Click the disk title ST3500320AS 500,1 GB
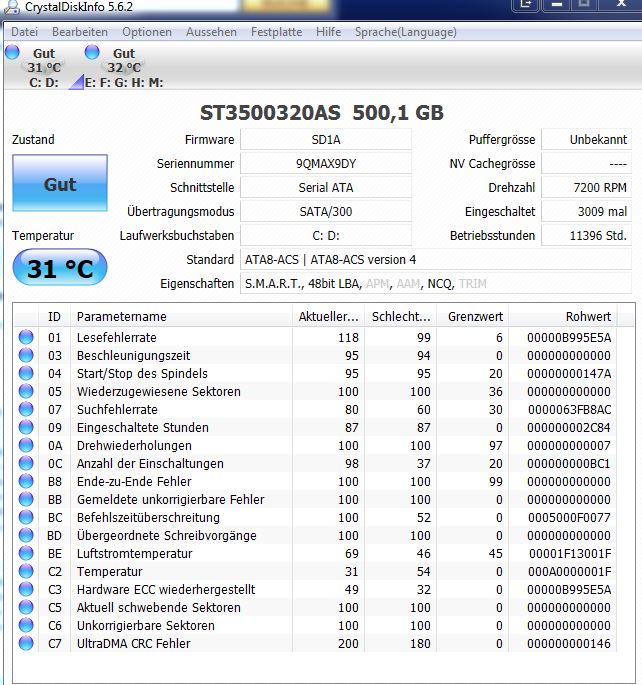This screenshot has width=642, height=685. click(x=321, y=113)
